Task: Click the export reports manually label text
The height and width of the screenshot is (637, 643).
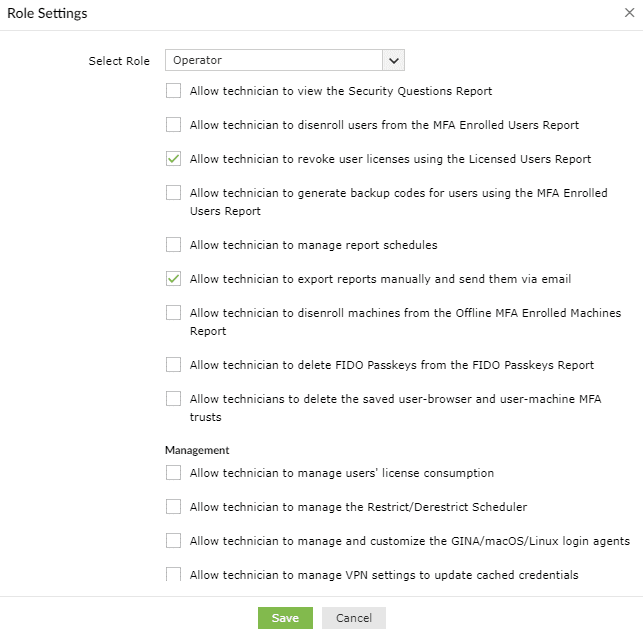Action: [380, 279]
